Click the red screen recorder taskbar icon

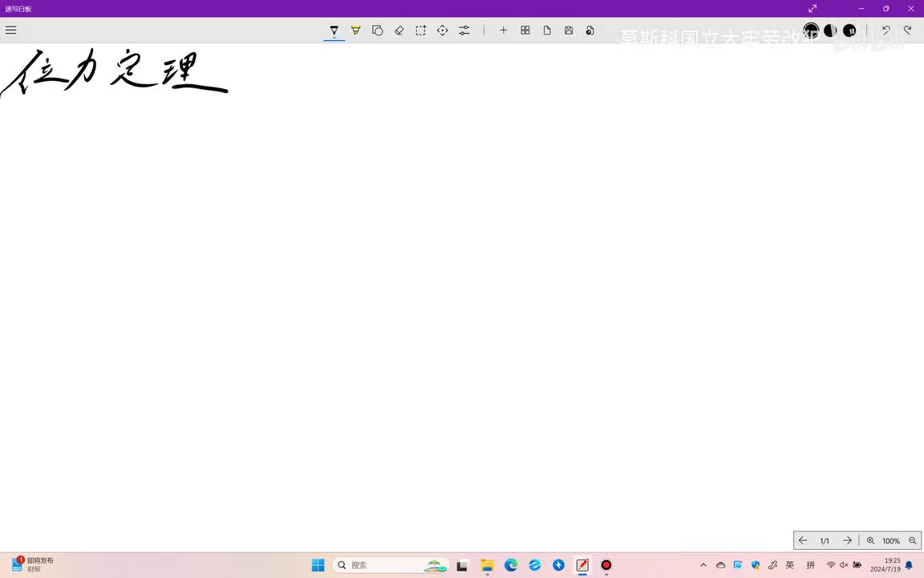pyautogui.click(x=606, y=565)
